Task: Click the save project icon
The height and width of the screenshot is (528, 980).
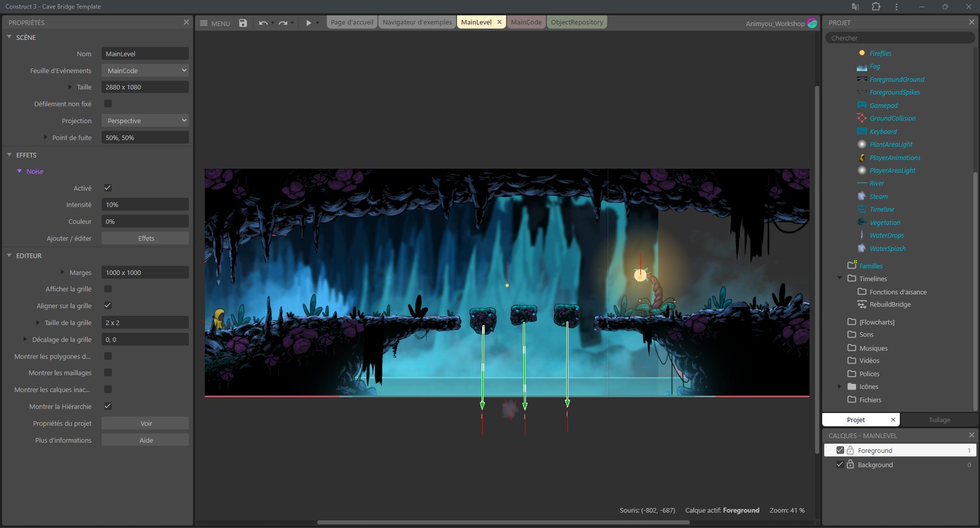Action: [x=243, y=23]
